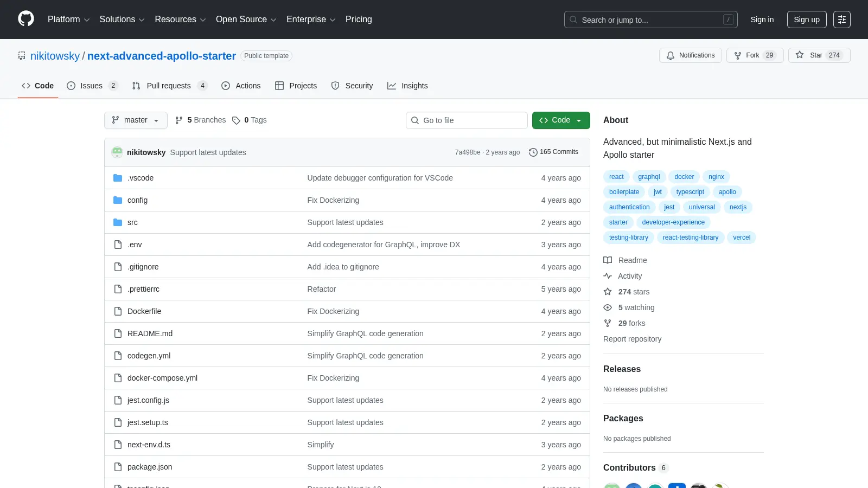Click the Sign up button
The height and width of the screenshot is (488, 868).
click(807, 20)
